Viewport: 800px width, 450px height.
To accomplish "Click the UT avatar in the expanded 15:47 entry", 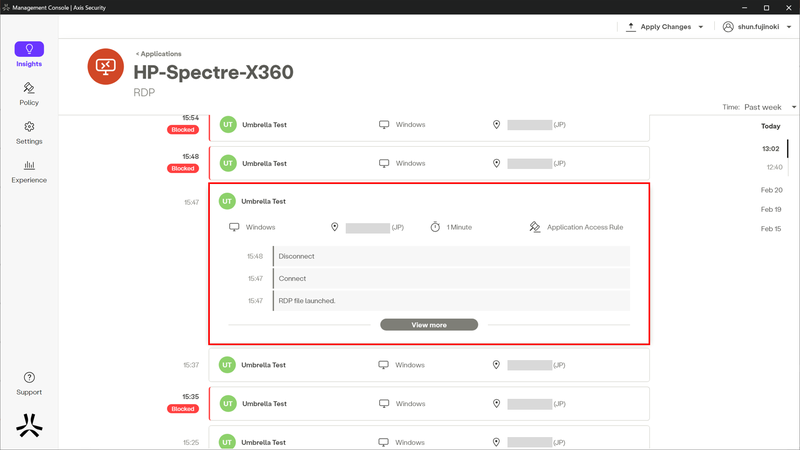I will pos(227,201).
